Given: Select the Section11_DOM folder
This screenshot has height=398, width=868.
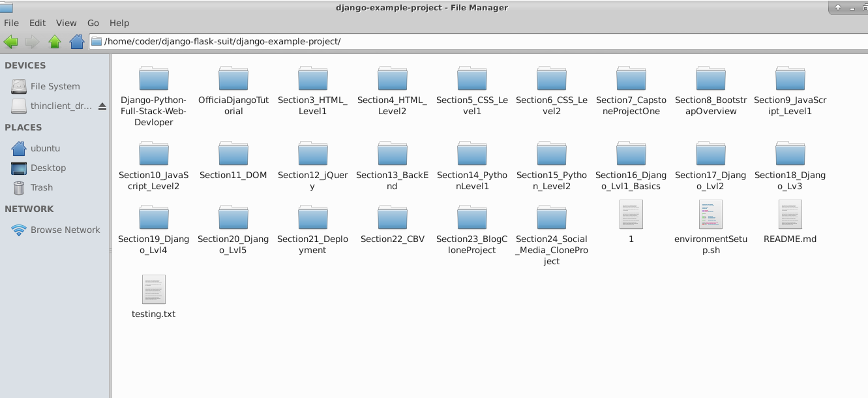Looking at the screenshot, I should click(233, 161).
